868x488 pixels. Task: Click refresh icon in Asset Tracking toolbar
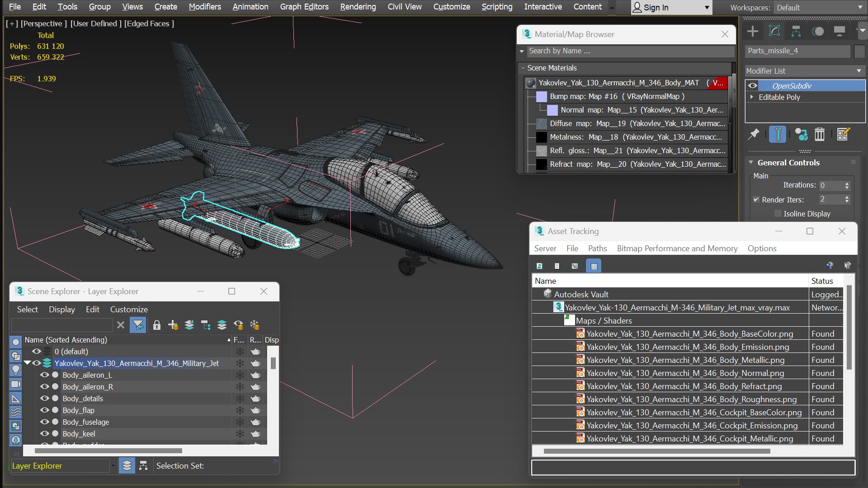539,266
